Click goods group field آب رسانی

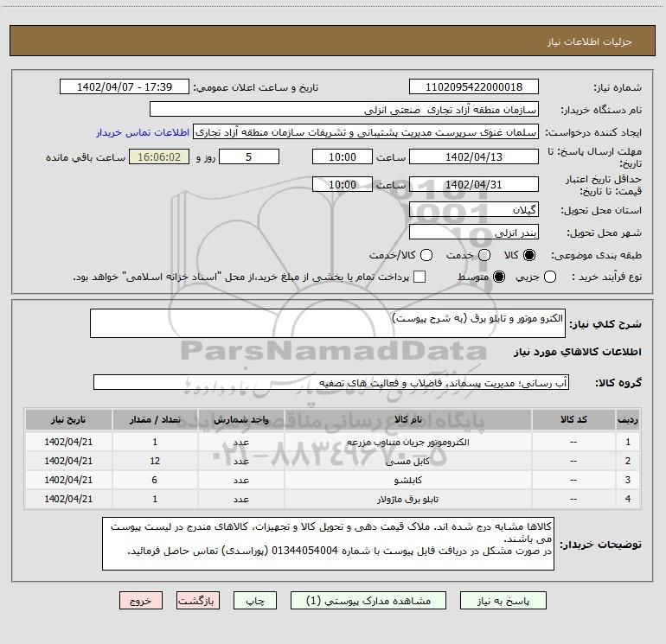pos(331,382)
